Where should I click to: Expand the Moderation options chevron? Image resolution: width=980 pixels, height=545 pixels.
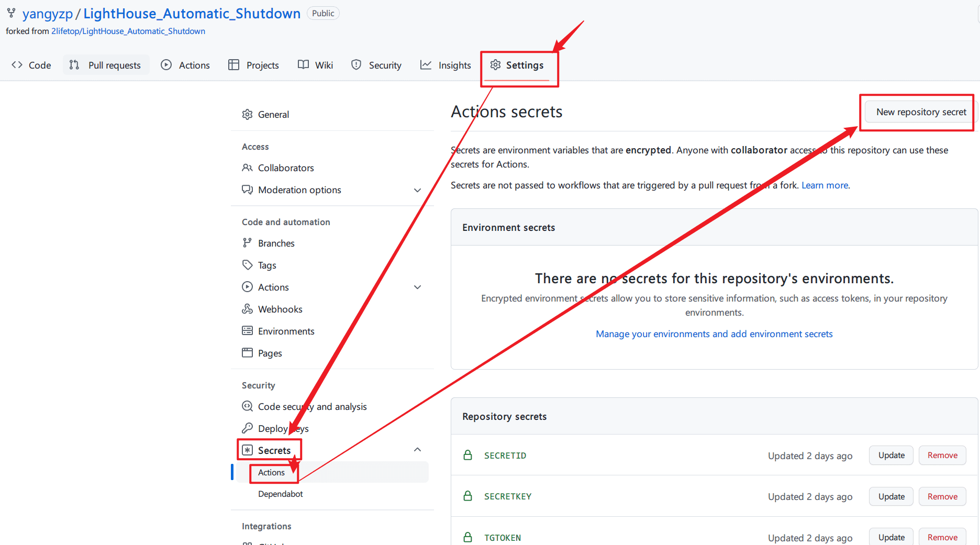click(x=417, y=190)
